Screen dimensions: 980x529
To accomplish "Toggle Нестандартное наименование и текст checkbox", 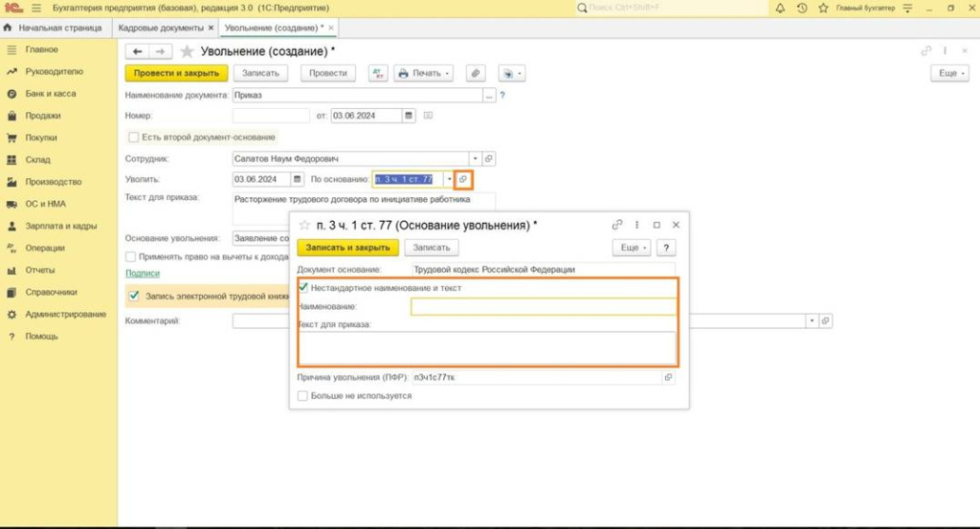I will point(303,287).
